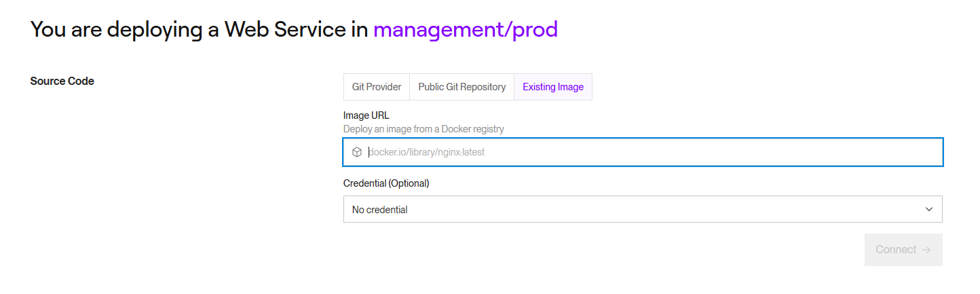This screenshot has width=980, height=294.
Task: Click the Image URL field label
Action: 366,115
